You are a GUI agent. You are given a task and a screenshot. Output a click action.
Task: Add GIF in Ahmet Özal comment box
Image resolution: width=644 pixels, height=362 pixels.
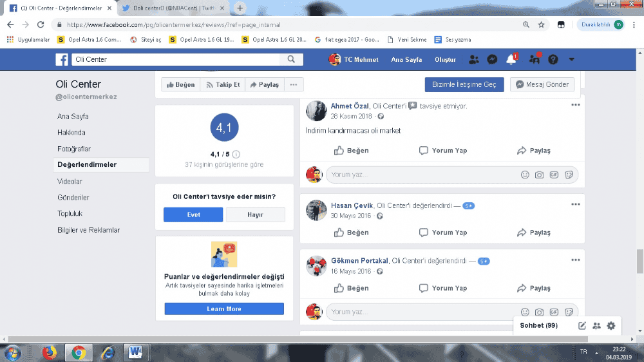(x=554, y=175)
